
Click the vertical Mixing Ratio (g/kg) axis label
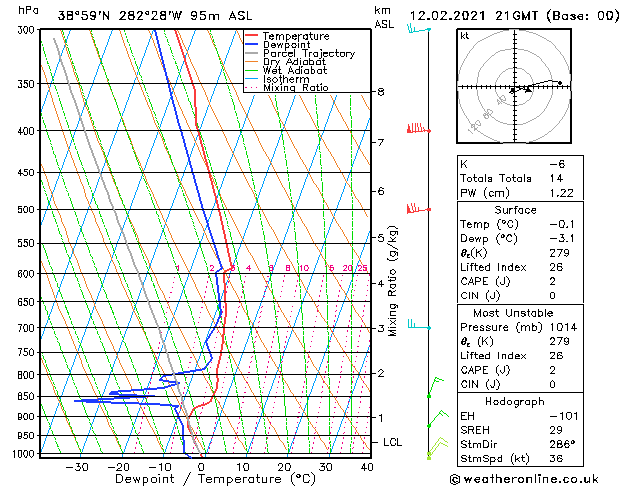point(392,281)
